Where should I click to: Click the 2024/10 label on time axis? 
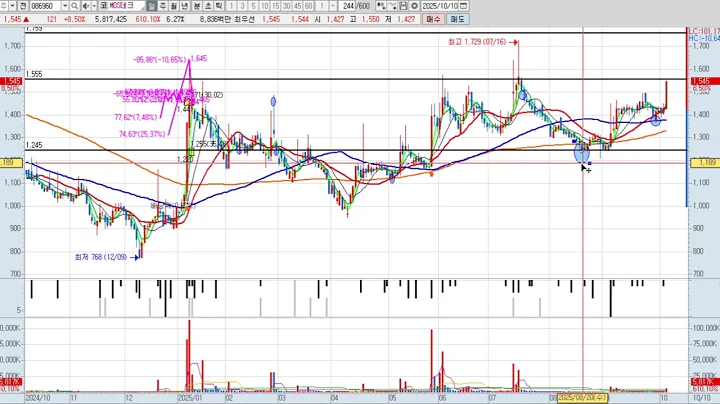click(38, 398)
